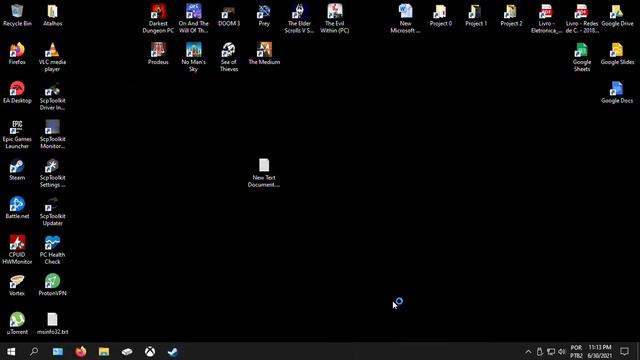Open the taskbar app beside Search
This screenshot has width=640, height=360.
[58, 351]
